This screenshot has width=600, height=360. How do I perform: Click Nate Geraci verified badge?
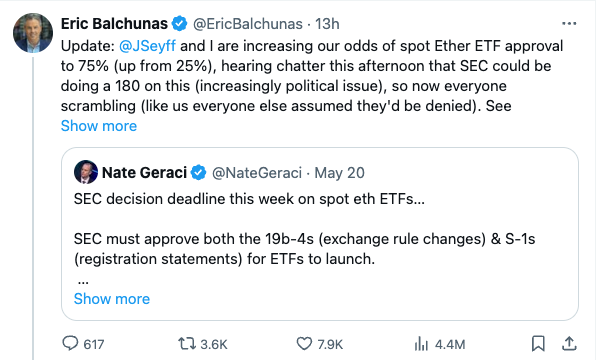click(x=198, y=173)
